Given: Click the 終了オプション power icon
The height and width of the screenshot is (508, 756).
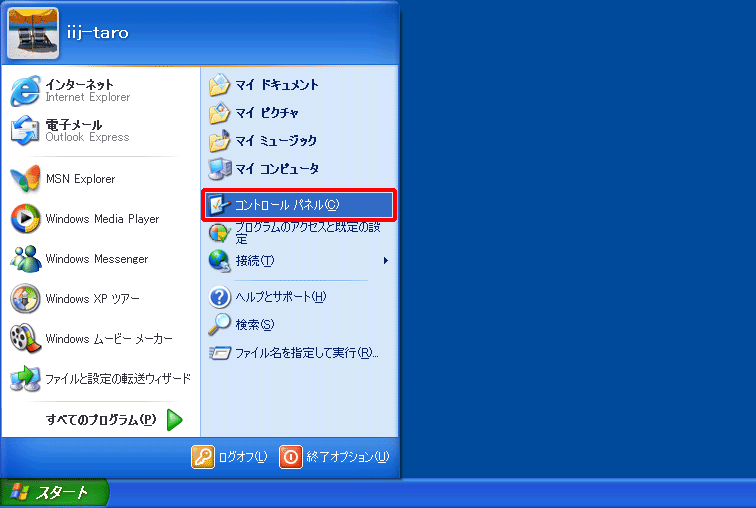Looking at the screenshot, I should (291, 456).
